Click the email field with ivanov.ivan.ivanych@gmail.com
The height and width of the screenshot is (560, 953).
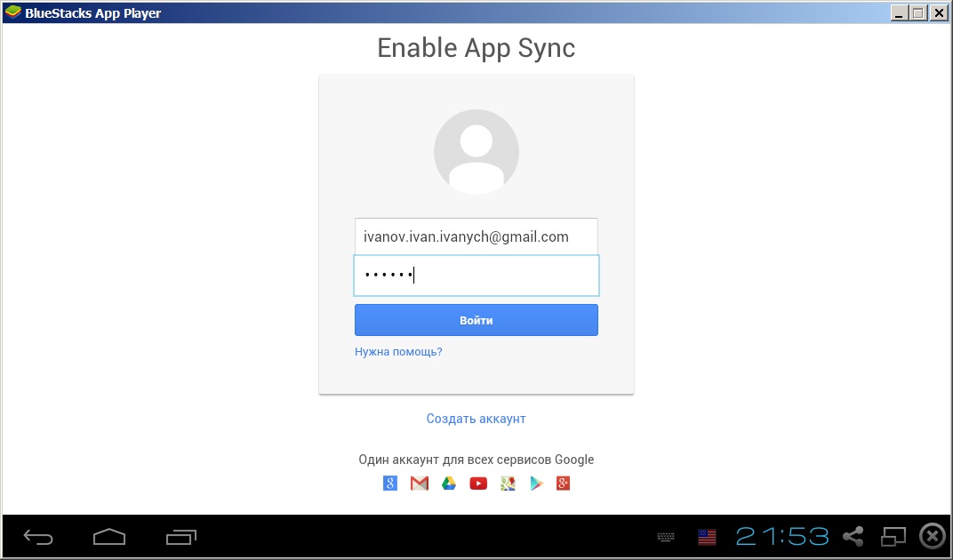point(476,236)
